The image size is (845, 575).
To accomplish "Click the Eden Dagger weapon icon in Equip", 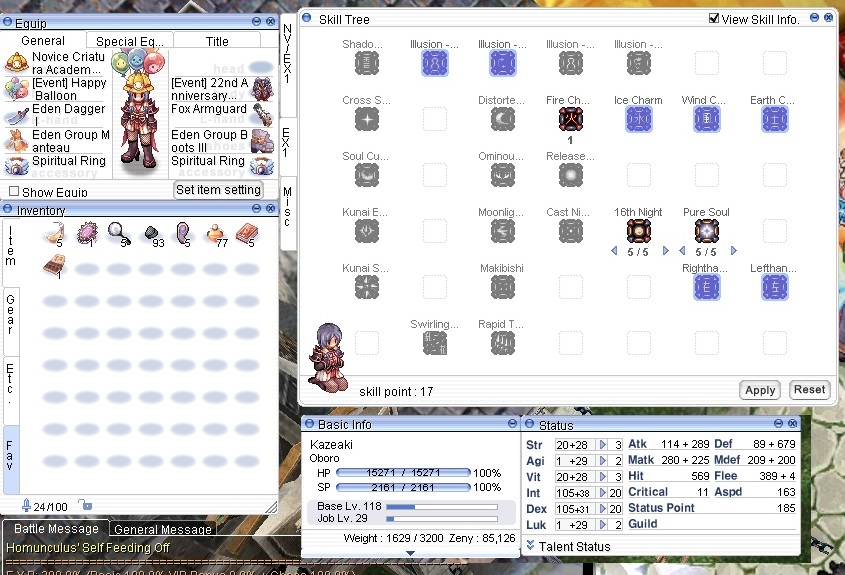I will [x=16, y=116].
